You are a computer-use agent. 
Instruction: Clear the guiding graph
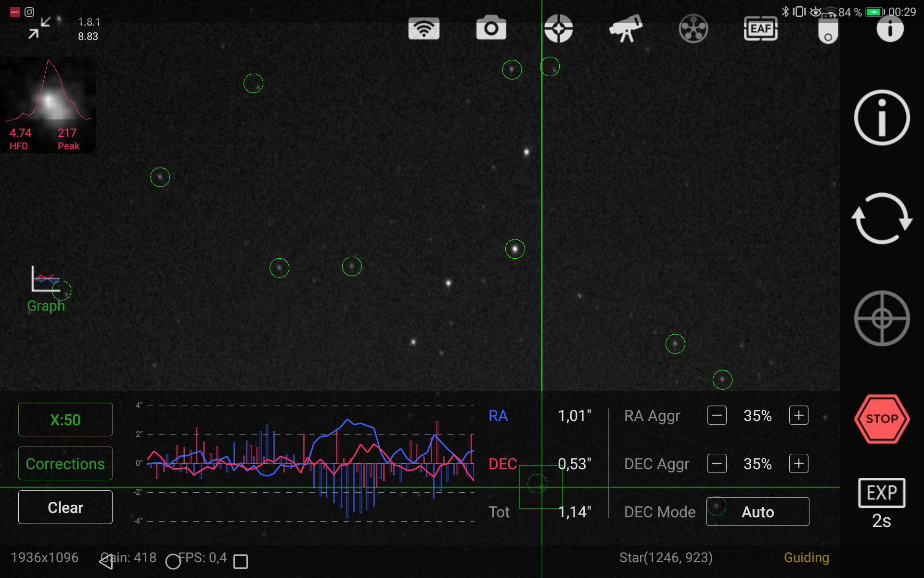(65, 507)
